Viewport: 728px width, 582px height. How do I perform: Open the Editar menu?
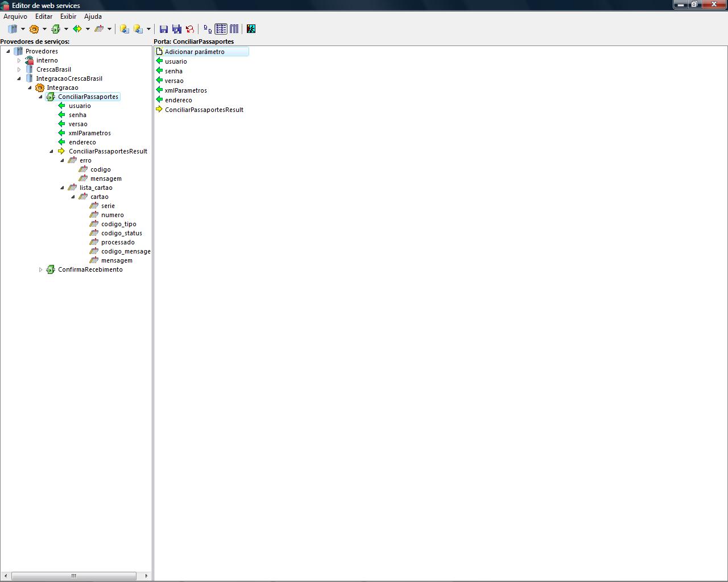pyautogui.click(x=44, y=16)
